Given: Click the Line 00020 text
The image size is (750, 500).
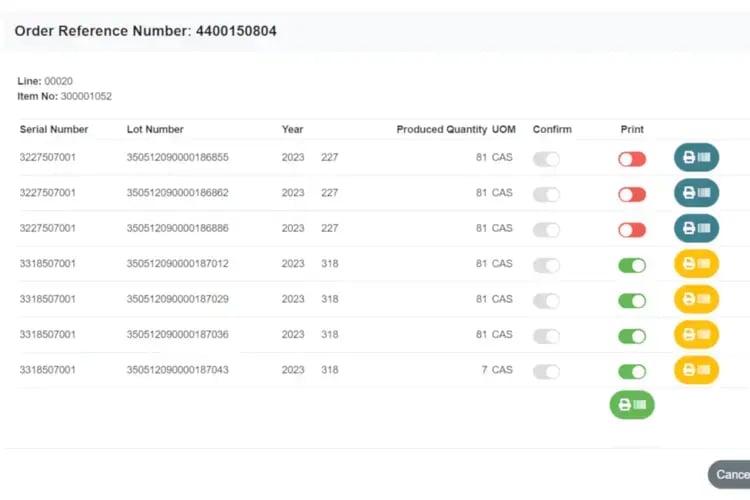Looking at the screenshot, I should (x=45, y=81).
